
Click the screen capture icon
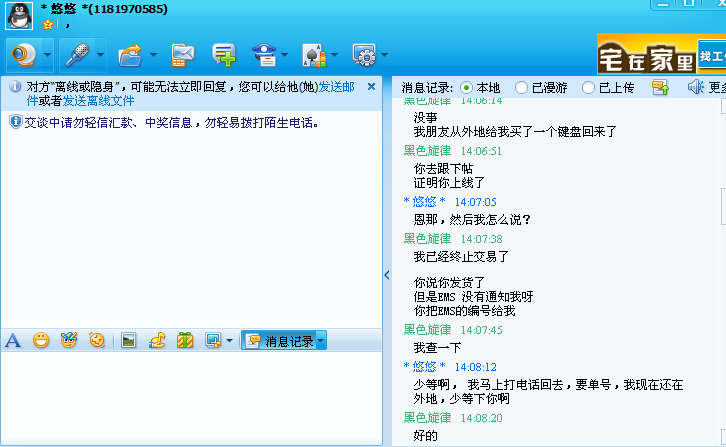click(x=213, y=340)
